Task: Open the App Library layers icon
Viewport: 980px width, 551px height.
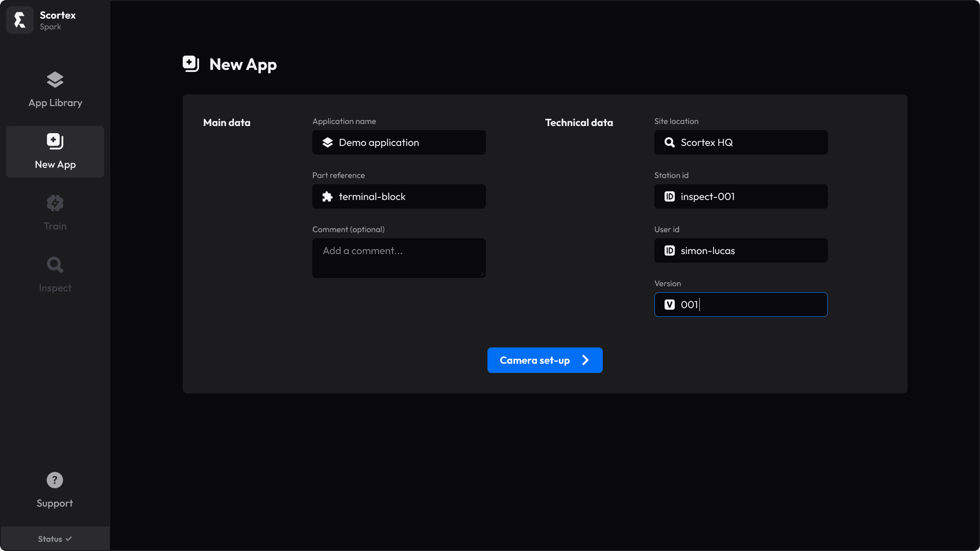Action: [x=55, y=80]
